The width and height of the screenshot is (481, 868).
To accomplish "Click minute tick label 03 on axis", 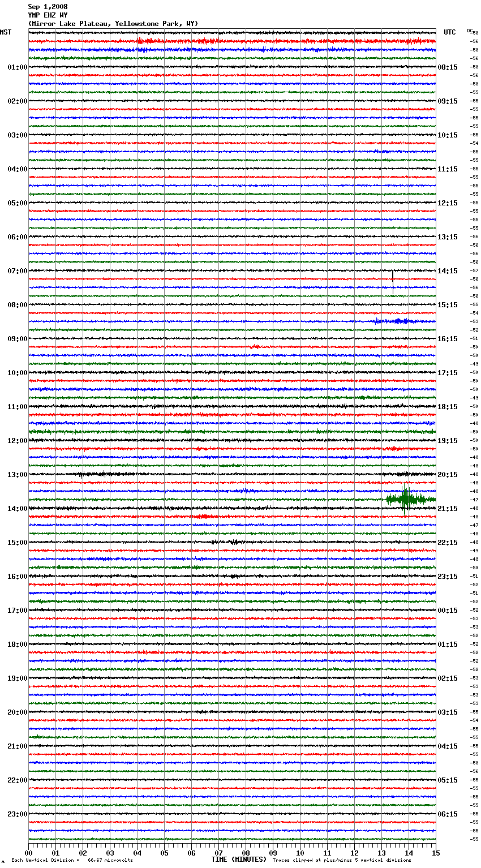I will (x=110, y=853).
